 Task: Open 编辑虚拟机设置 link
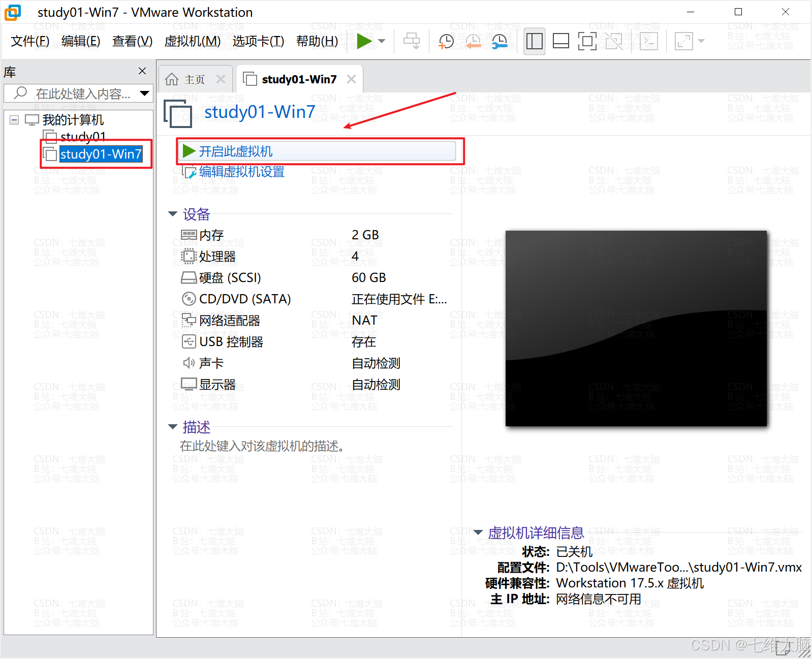(241, 172)
